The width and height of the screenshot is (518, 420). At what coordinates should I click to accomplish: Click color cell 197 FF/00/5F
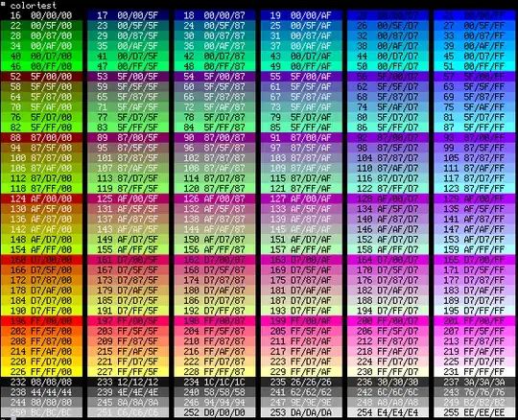[129, 321]
